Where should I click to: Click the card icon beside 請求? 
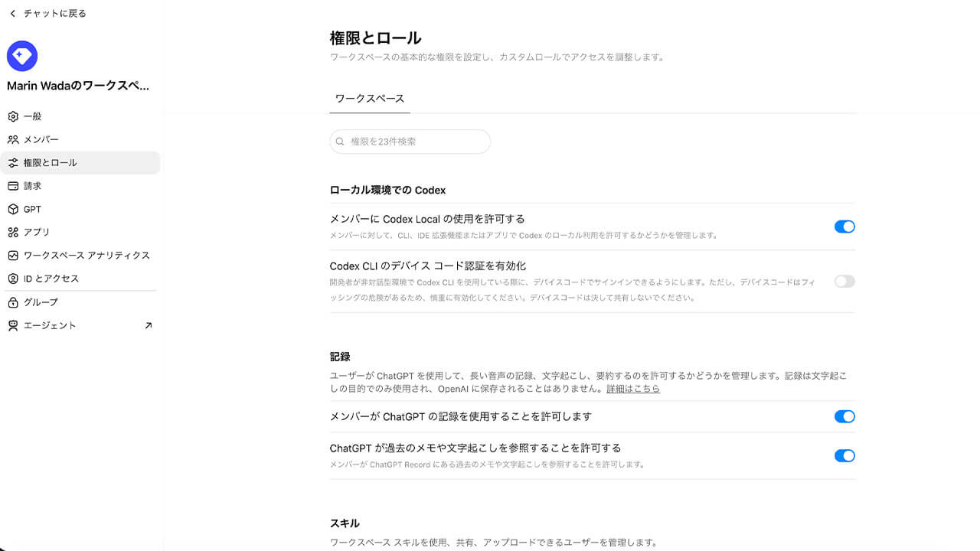(13, 186)
